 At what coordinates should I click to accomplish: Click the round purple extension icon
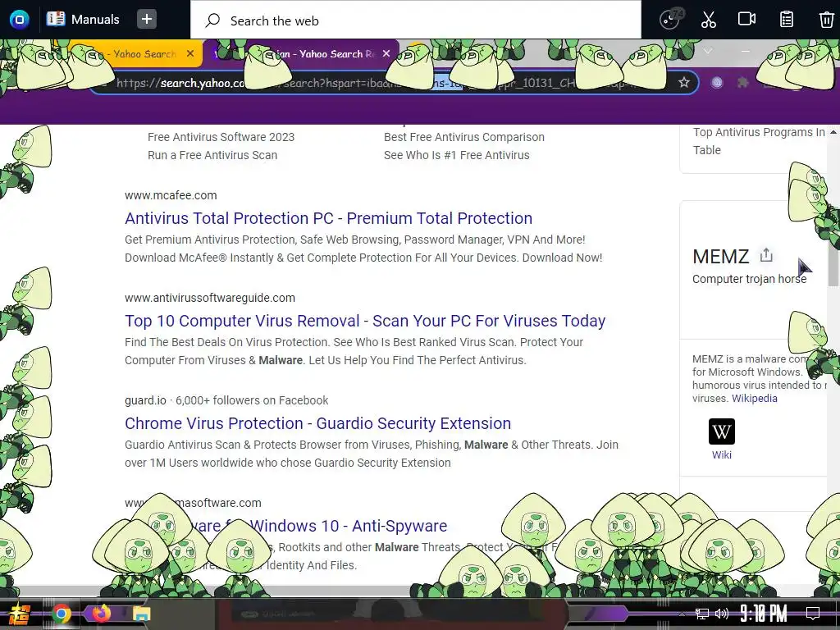coord(717,83)
